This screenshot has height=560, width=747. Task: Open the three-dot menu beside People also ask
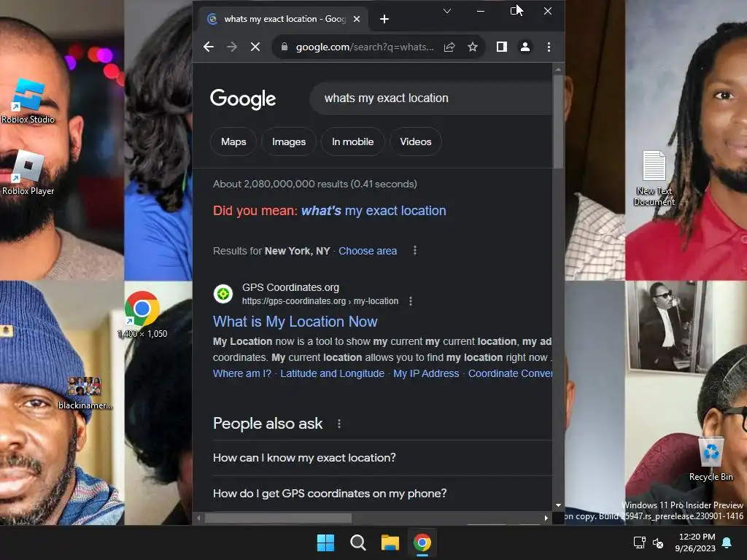339,424
